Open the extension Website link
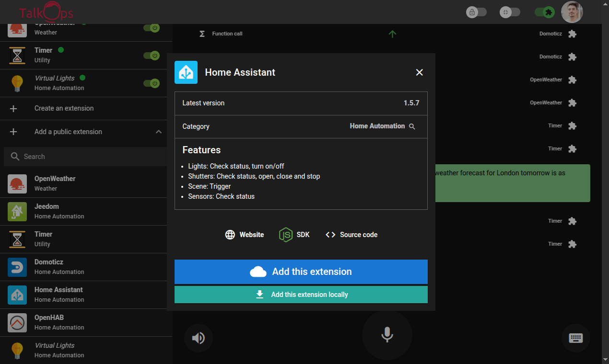The image size is (609, 364). 245,235
